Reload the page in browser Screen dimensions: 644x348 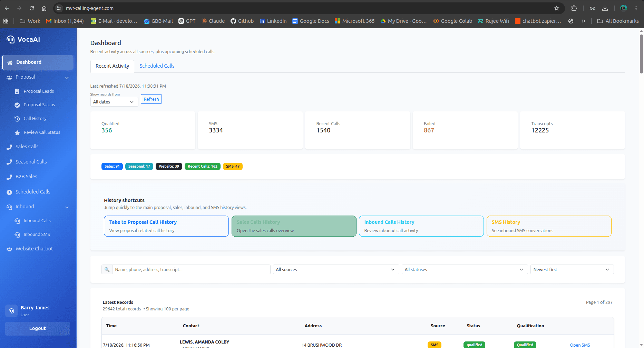[32, 8]
